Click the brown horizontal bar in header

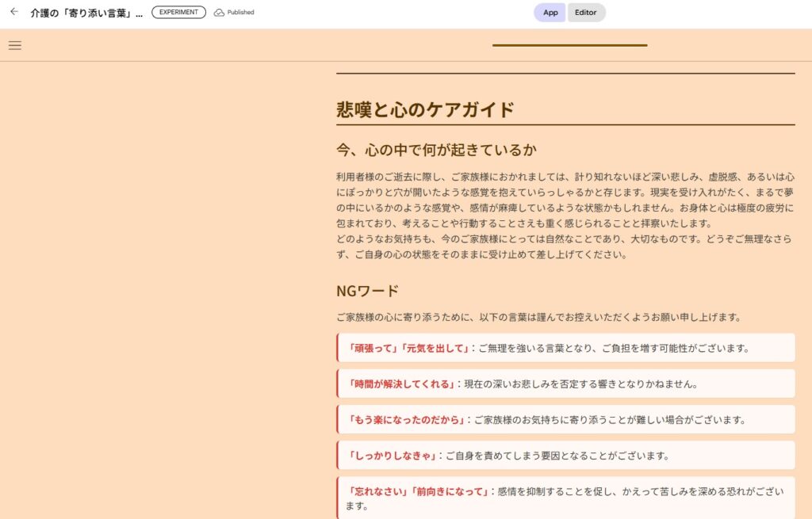(569, 45)
